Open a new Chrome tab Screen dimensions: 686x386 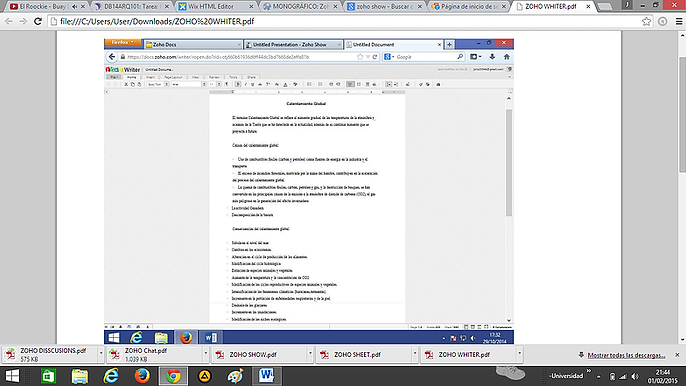(x=604, y=7)
